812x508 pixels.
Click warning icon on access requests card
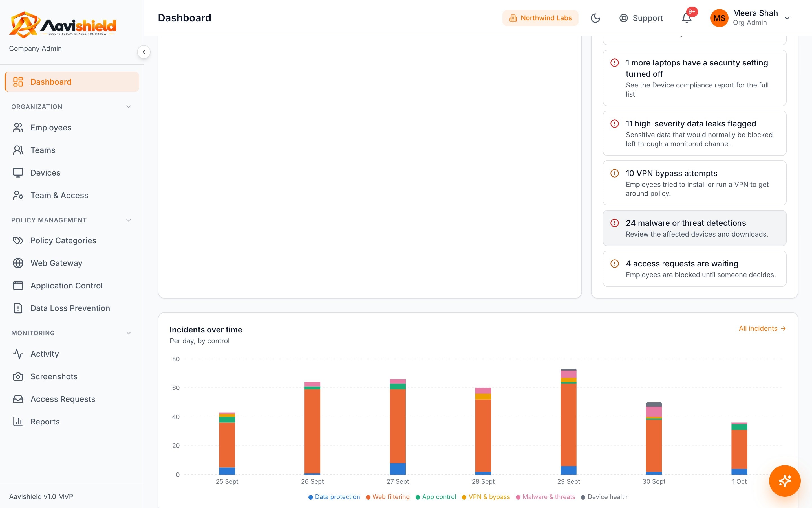pyautogui.click(x=614, y=264)
